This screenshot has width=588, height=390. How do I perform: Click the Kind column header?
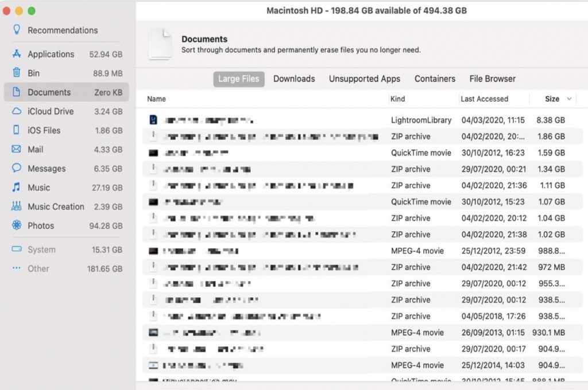(397, 99)
